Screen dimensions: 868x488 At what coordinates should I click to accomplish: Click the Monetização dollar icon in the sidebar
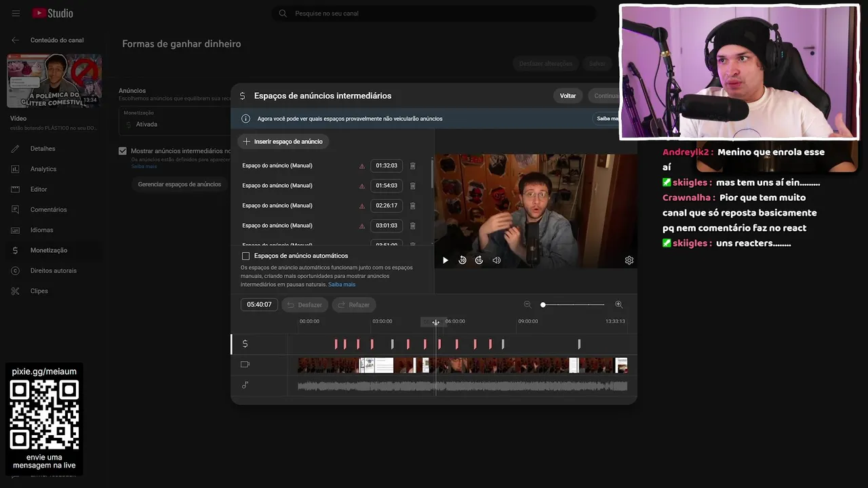click(15, 250)
